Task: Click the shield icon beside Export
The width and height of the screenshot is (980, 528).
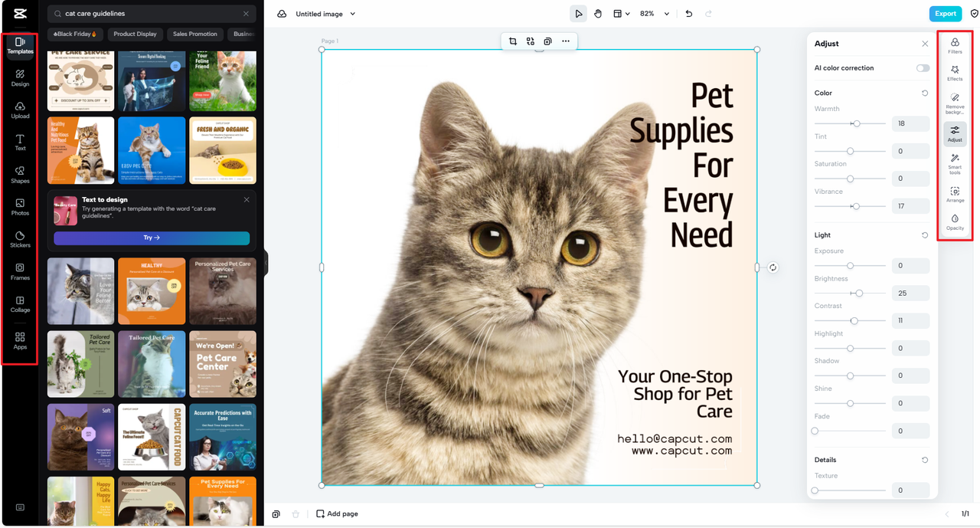Action: (x=974, y=14)
